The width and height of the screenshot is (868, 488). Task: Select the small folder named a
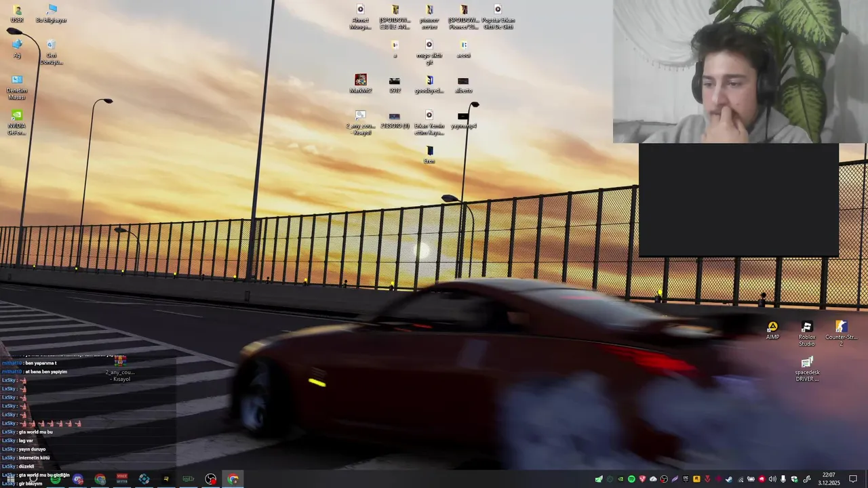395,49
